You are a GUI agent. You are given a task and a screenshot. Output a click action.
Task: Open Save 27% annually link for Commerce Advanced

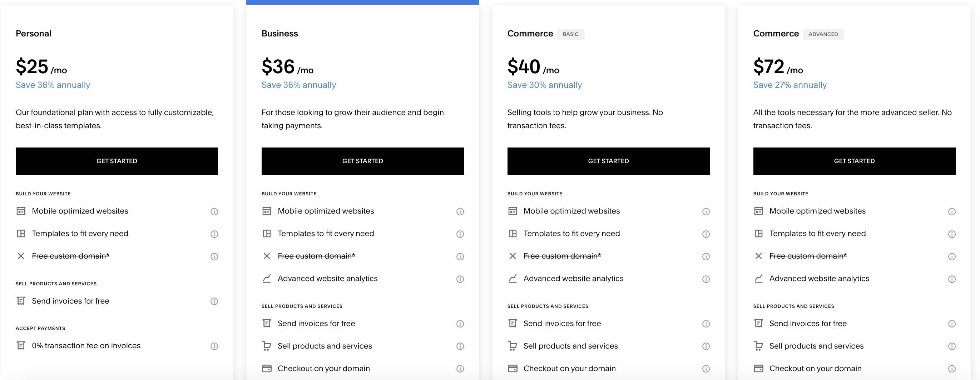(790, 85)
